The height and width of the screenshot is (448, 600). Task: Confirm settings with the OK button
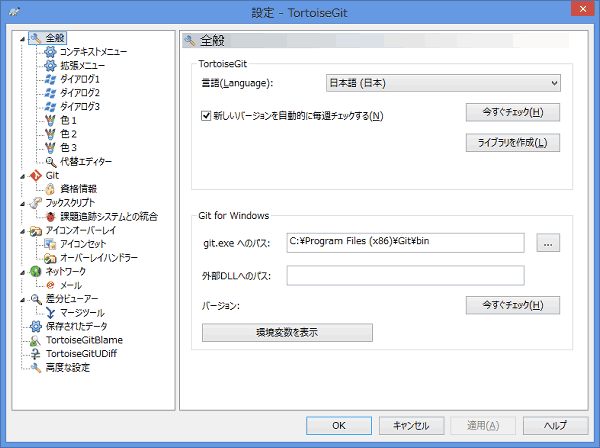tap(339, 426)
